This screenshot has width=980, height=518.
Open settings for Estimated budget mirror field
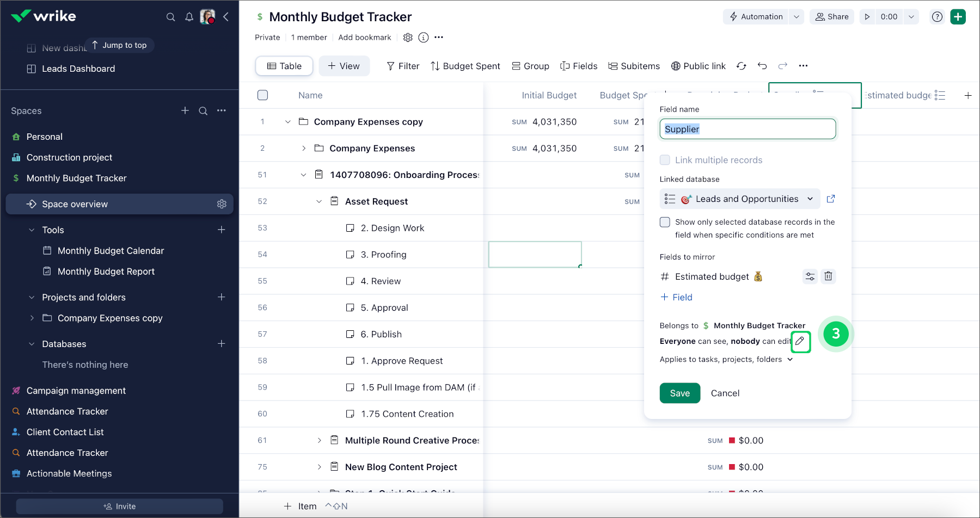coord(810,276)
